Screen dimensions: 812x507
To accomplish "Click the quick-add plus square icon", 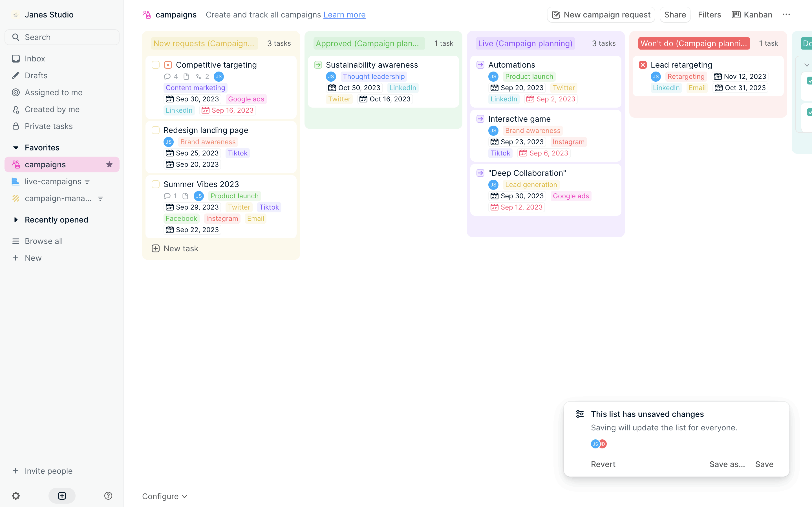I will (x=62, y=496).
